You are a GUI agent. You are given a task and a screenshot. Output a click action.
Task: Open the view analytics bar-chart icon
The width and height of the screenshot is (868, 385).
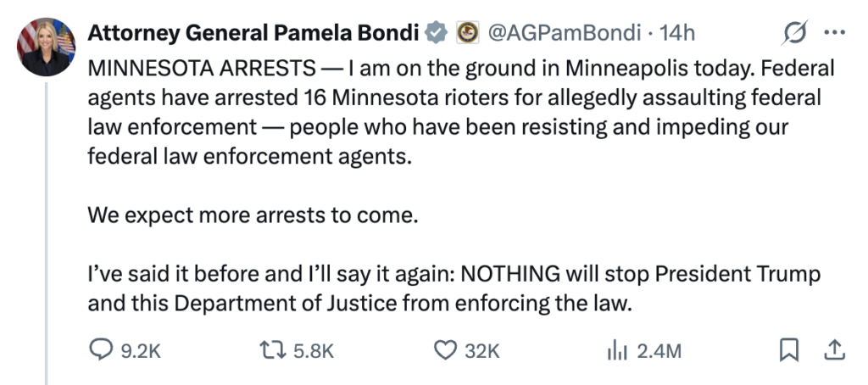[x=616, y=350]
